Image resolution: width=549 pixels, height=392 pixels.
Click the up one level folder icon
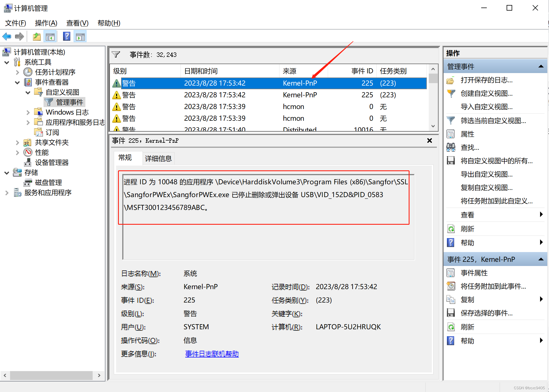click(x=37, y=37)
